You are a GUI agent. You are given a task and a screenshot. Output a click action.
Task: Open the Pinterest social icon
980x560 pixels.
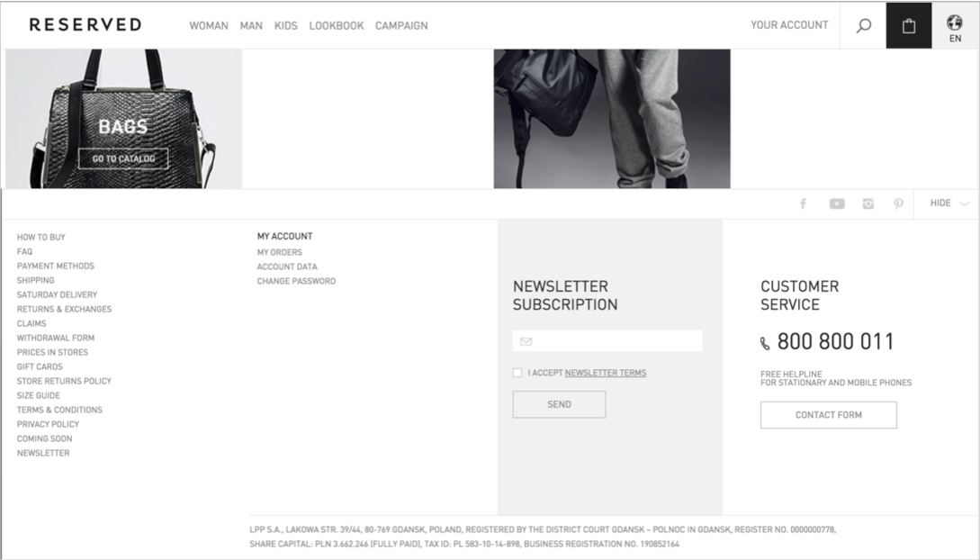pos(898,203)
